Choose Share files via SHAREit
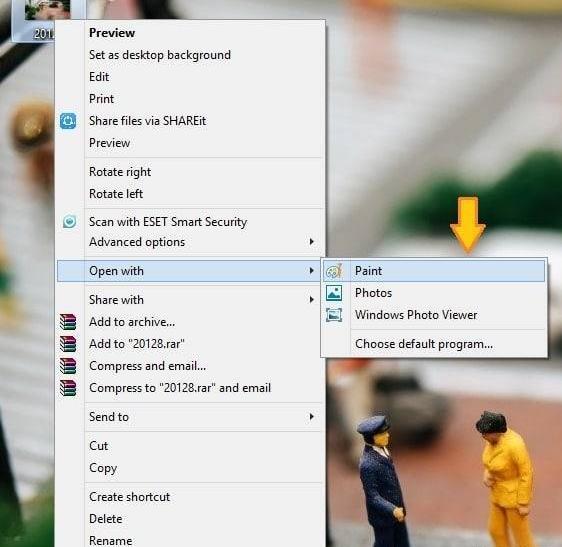The width and height of the screenshot is (562, 547). 190,121
